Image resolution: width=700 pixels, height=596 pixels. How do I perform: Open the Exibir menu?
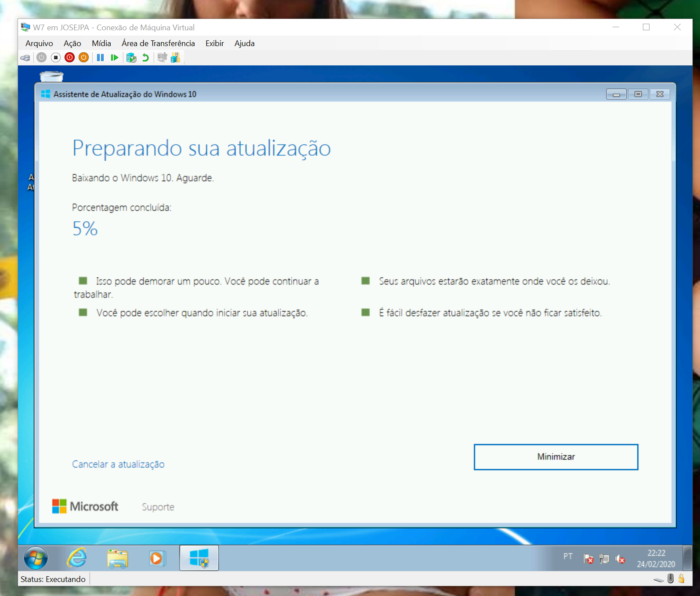point(215,43)
